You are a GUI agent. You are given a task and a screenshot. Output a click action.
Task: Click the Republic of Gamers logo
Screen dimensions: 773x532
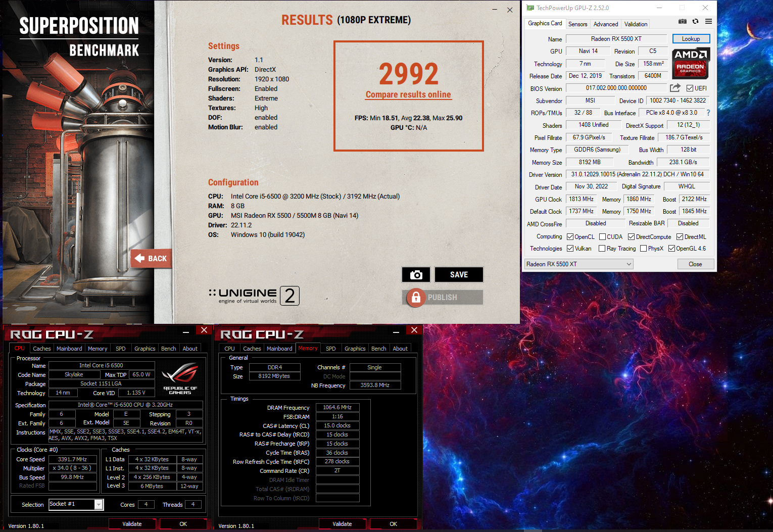[x=180, y=379]
